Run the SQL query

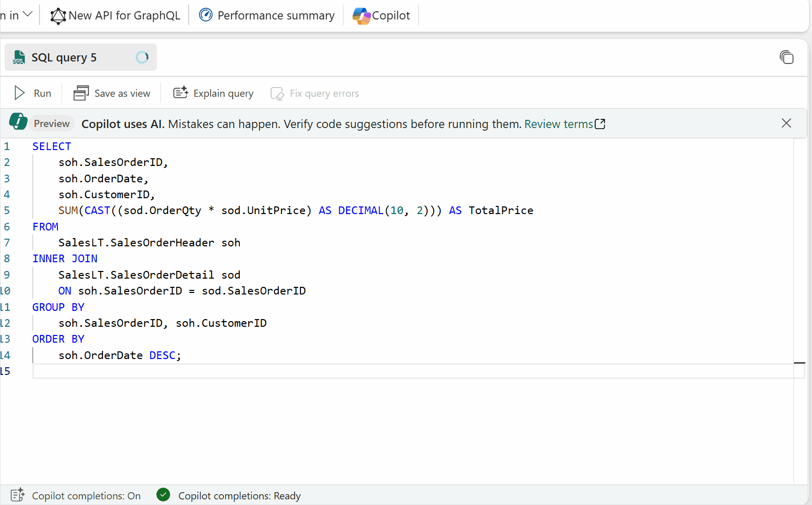pyautogui.click(x=33, y=93)
